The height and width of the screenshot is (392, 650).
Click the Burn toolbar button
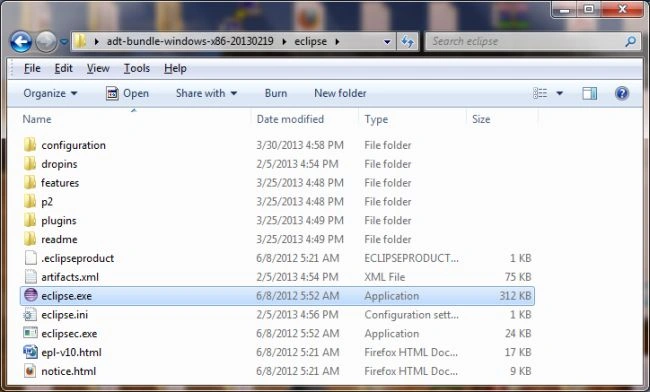click(276, 93)
